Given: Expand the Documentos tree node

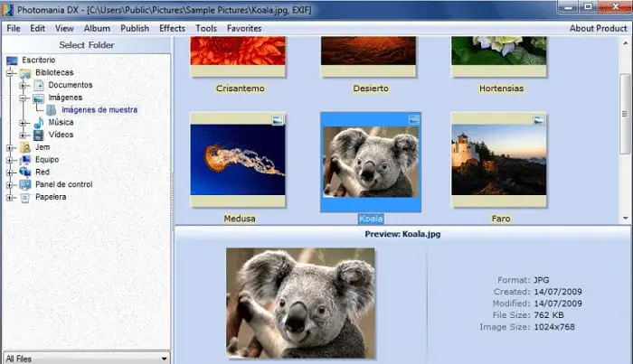Looking at the screenshot, I should (x=23, y=86).
